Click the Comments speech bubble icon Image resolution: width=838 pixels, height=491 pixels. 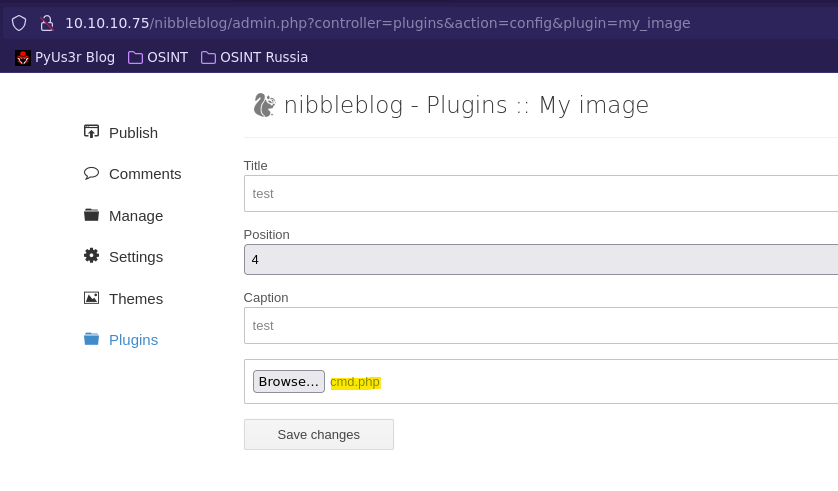tap(91, 173)
